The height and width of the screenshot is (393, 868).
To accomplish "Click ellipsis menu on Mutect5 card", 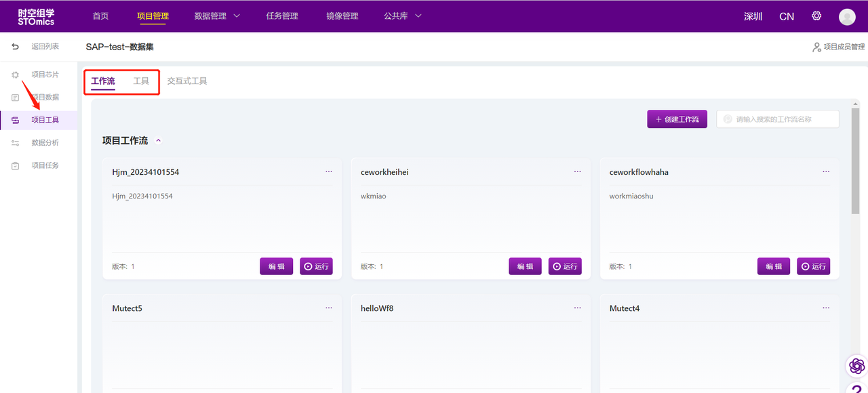I will click(329, 308).
